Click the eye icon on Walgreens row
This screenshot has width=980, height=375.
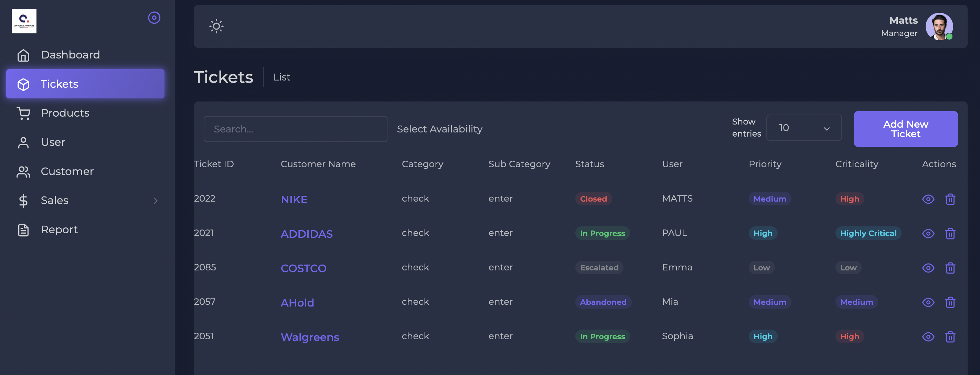click(928, 336)
